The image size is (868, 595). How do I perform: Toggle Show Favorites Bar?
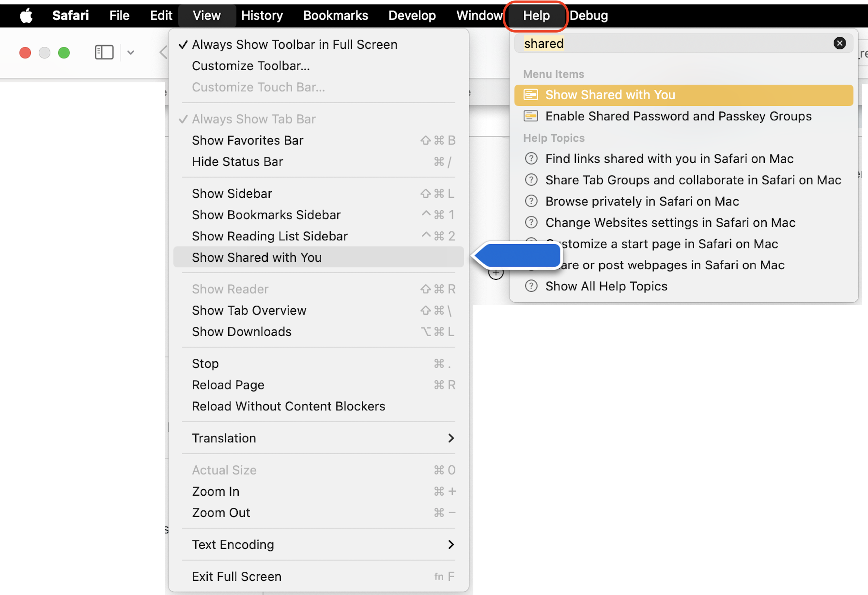click(x=247, y=140)
